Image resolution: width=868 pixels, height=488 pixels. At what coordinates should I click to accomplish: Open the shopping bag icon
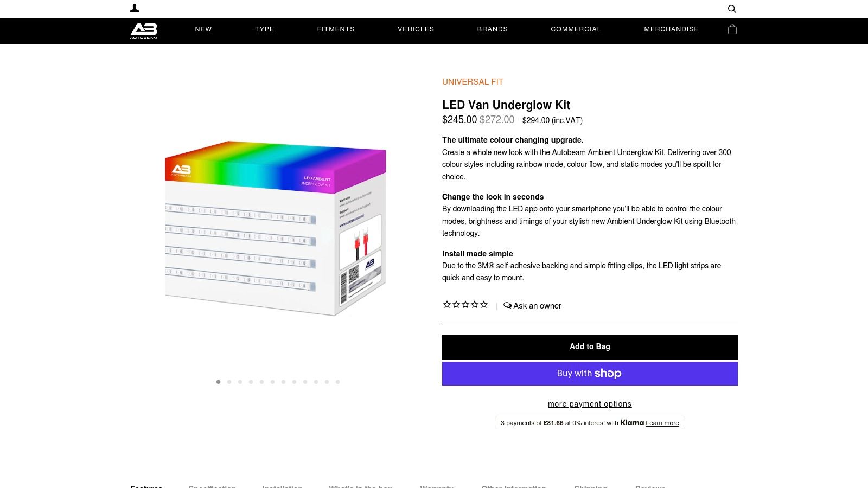[732, 30]
